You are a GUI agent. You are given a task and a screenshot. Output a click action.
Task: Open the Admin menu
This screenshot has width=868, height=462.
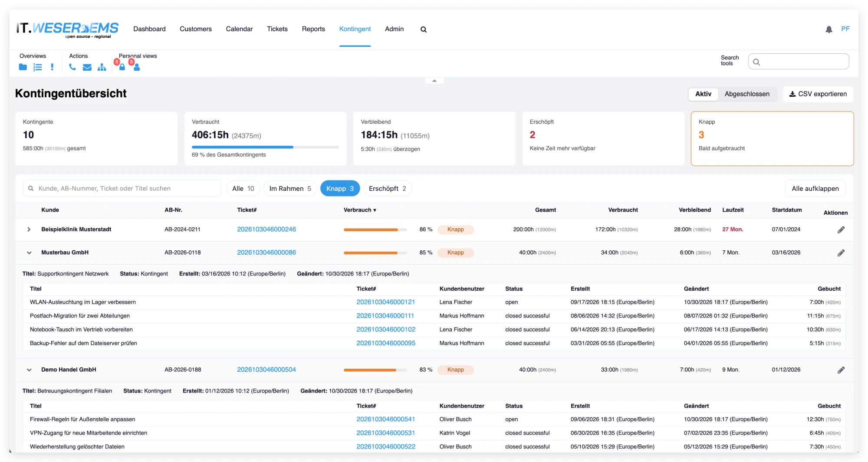coord(394,29)
